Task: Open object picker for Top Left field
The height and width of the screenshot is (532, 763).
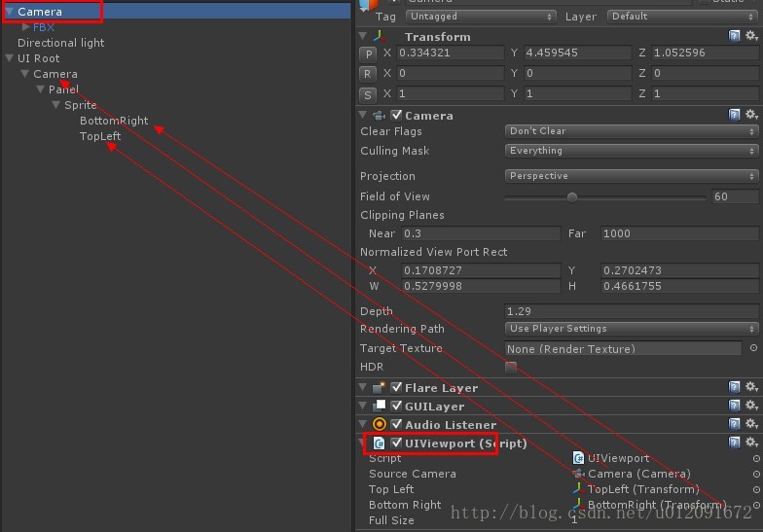Action: click(756, 489)
